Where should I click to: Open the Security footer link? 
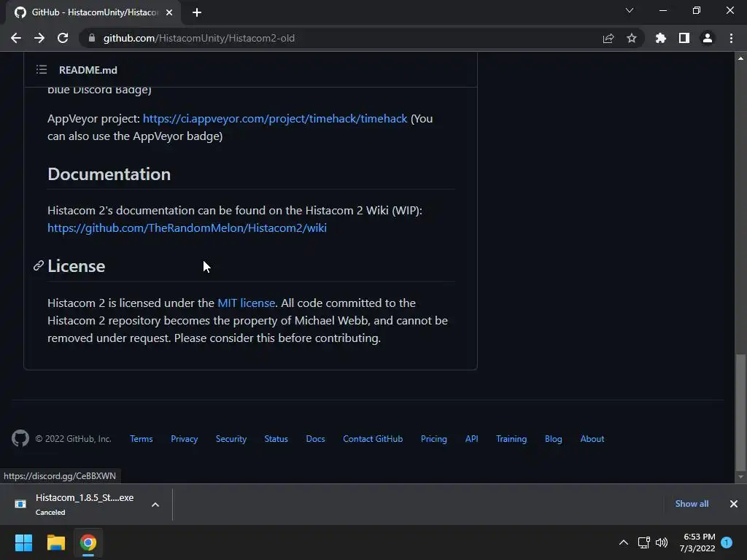231,438
